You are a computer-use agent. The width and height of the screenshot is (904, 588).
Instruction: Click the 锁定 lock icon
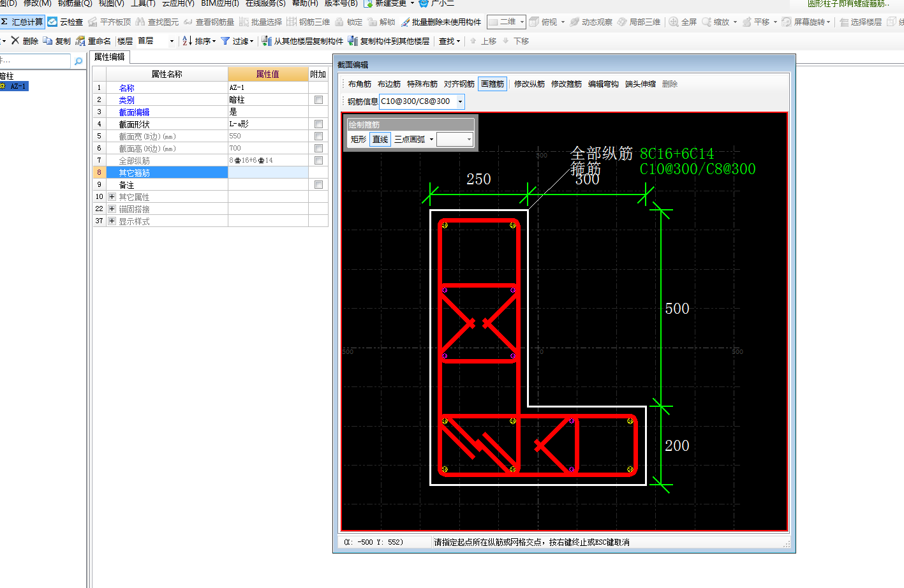coord(339,22)
